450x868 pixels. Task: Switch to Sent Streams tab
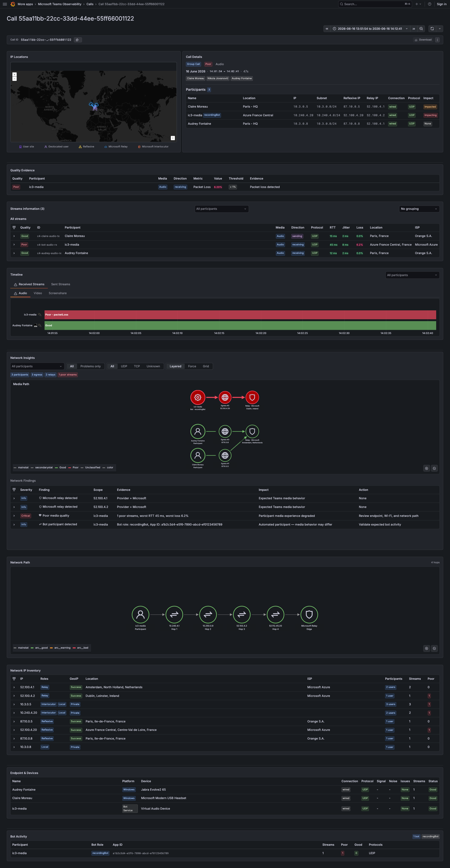pos(61,284)
